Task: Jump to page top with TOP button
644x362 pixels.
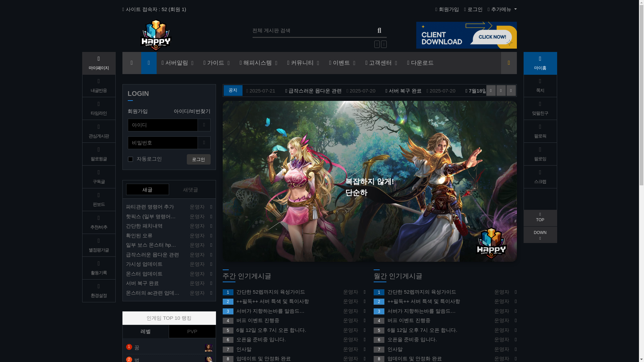Action: tap(540, 218)
